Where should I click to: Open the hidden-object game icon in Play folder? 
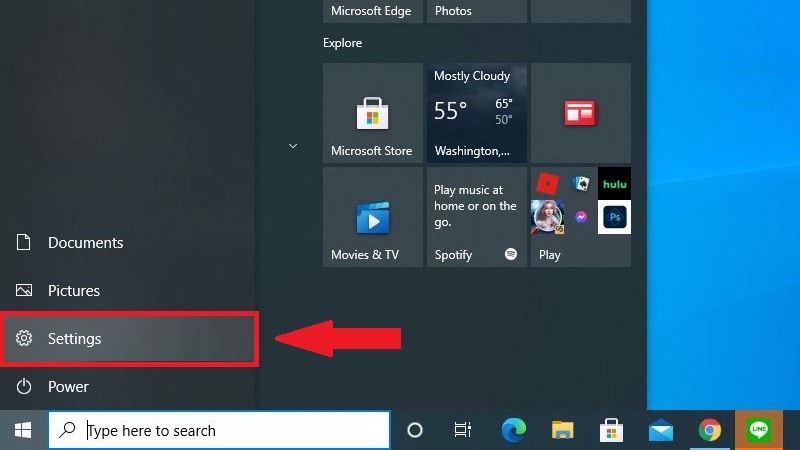point(547,217)
